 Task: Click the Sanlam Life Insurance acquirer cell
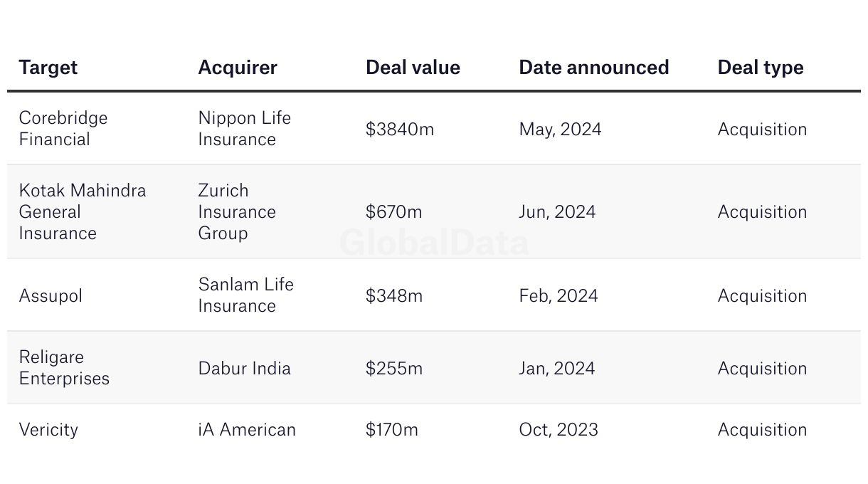tap(245, 295)
